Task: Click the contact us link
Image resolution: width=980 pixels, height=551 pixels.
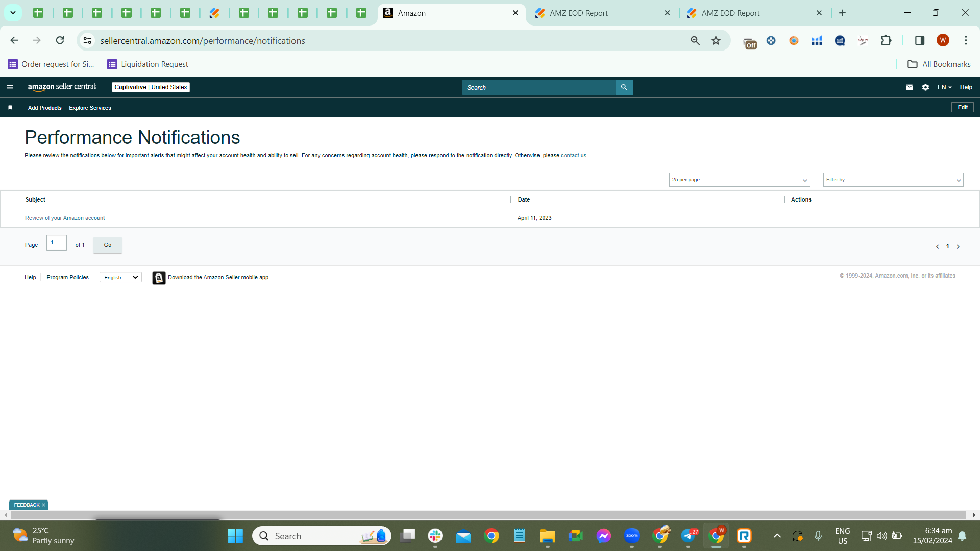Action: click(x=573, y=156)
